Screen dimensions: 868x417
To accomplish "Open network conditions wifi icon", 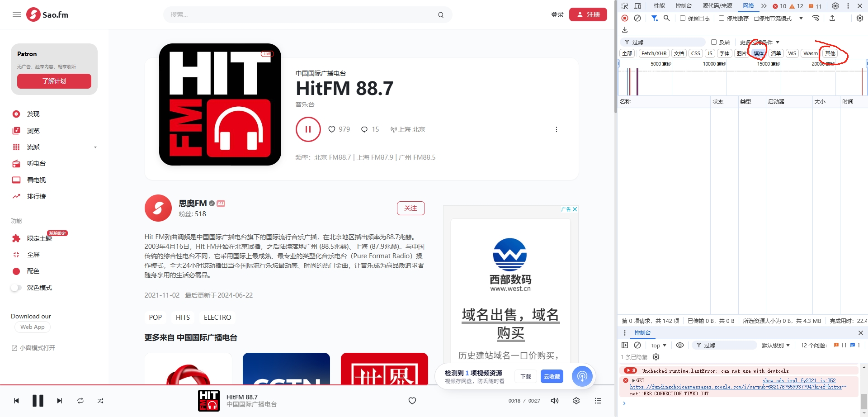I will click(x=816, y=18).
